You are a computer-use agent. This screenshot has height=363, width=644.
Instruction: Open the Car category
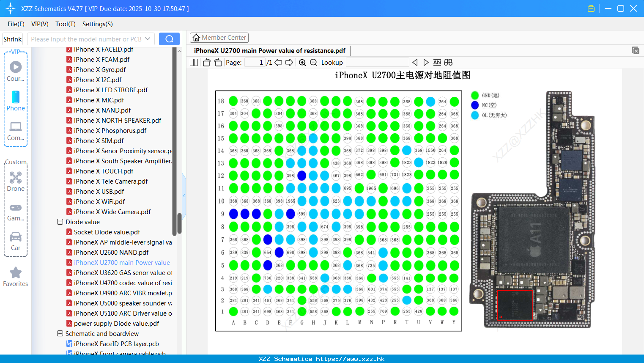pyautogui.click(x=16, y=241)
